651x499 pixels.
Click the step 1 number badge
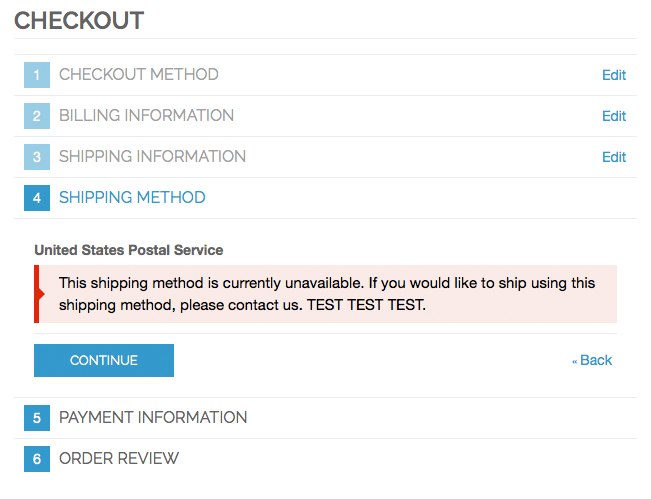[37, 75]
